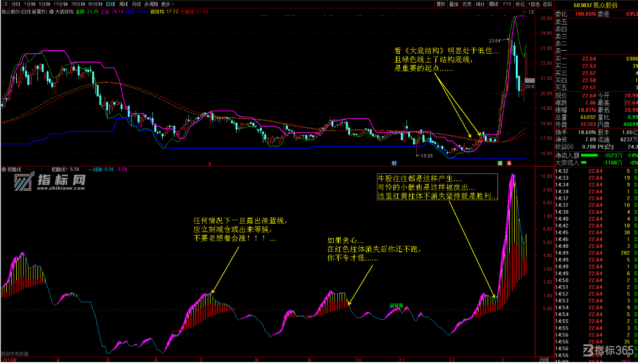This screenshot has width=638, height=364.
Task: Click the 603037 凯众股份 stock title
Action: [596, 4]
